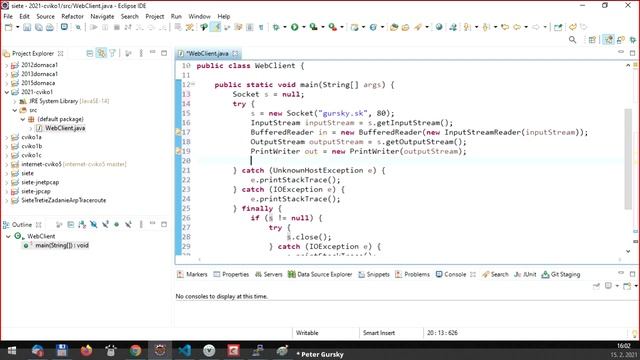The height and width of the screenshot is (360, 640).
Task: Maximize the Project Explorer view
Action: click(x=164, y=53)
